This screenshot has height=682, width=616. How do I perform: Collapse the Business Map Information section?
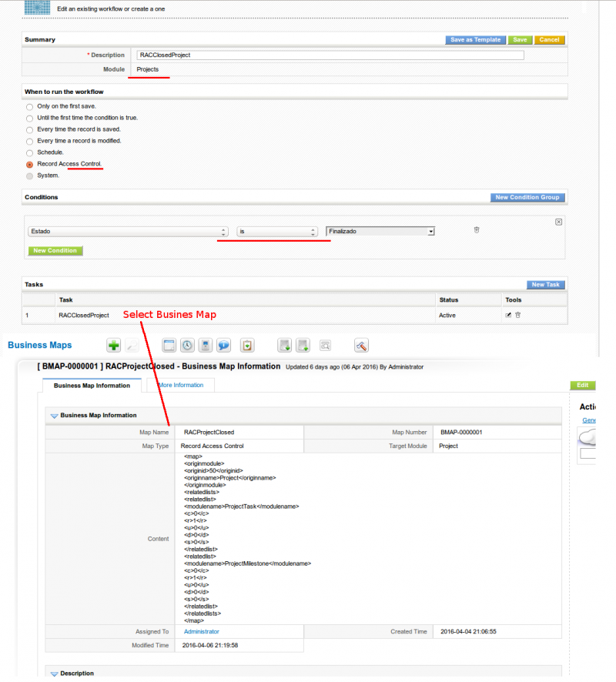tap(55, 416)
